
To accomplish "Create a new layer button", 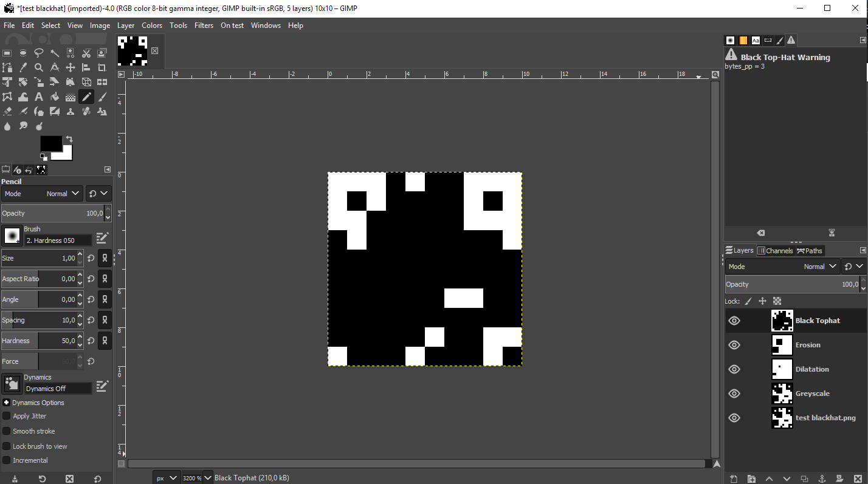I will [734, 479].
